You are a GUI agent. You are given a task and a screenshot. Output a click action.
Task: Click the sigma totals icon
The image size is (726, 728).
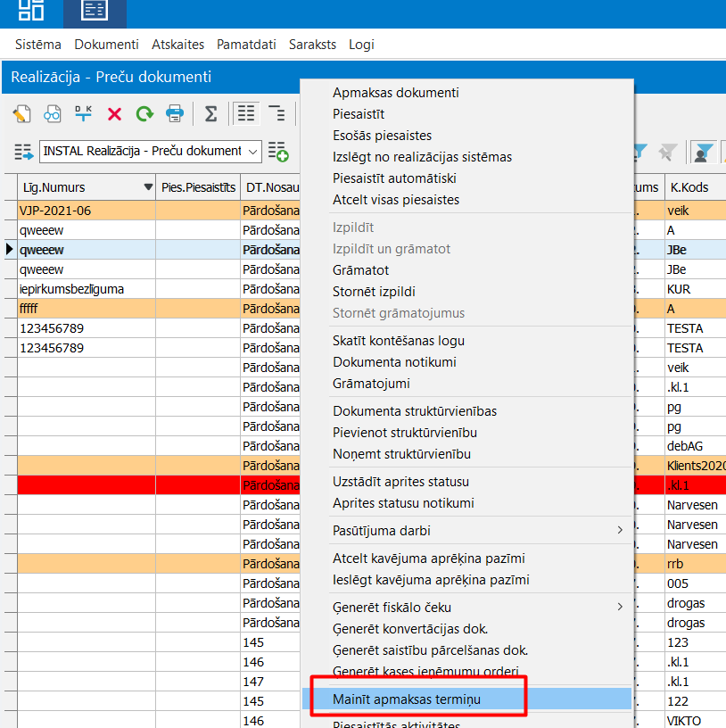[x=211, y=113]
